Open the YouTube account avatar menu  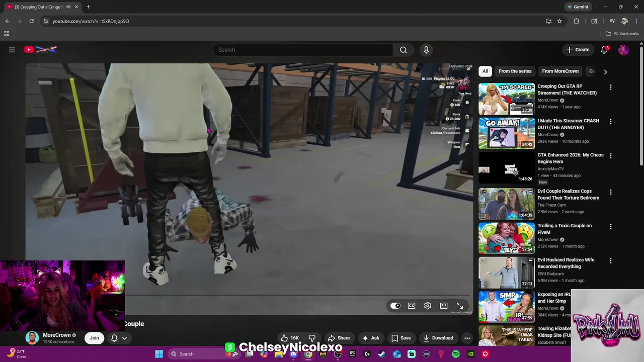click(x=623, y=50)
